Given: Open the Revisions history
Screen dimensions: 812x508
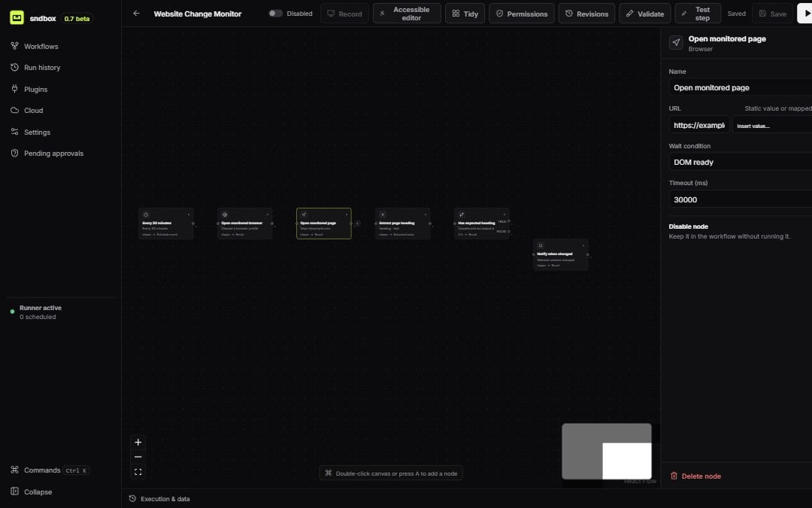Looking at the screenshot, I should pyautogui.click(x=586, y=14).
